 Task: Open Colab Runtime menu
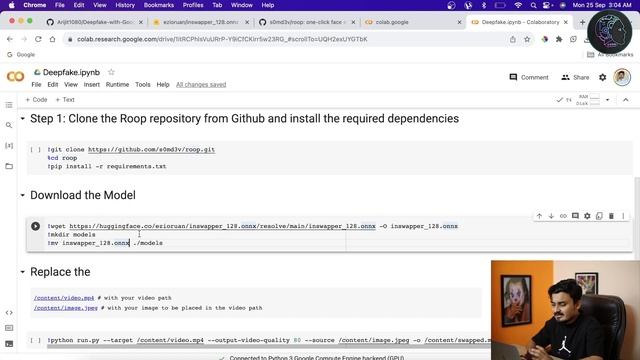pyautogui.click(x=117, y=84)
